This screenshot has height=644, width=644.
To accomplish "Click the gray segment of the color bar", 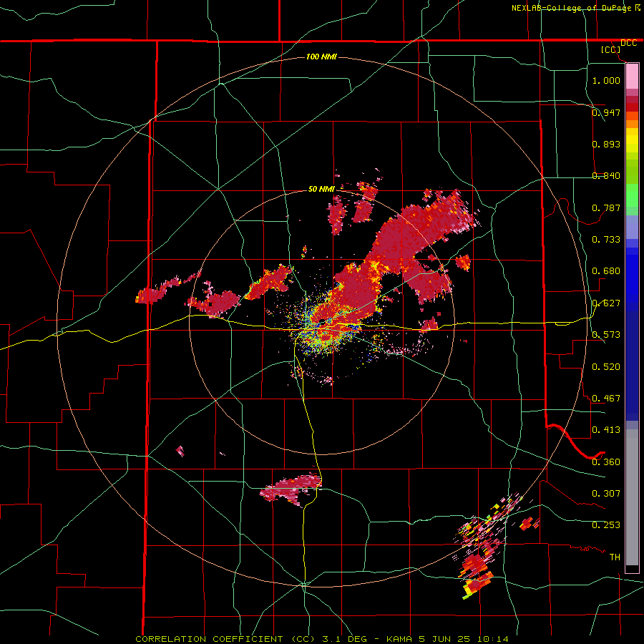I will tap(632, 497).
